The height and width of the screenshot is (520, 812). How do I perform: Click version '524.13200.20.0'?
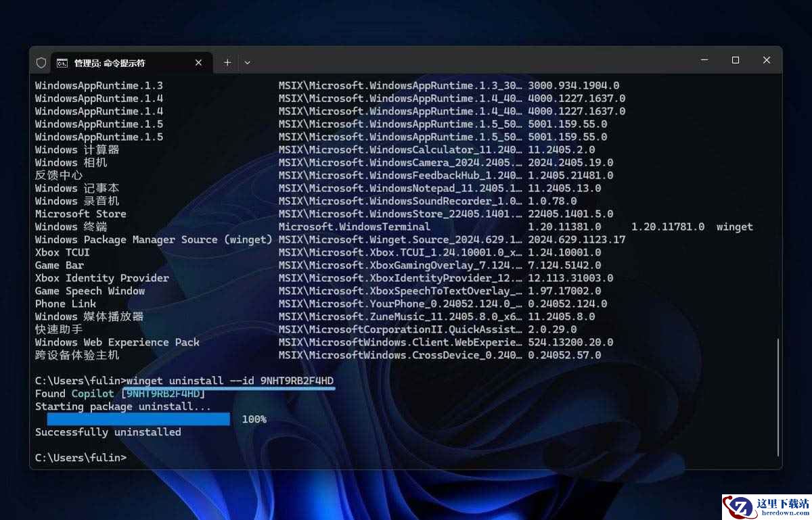pos(570,342)
